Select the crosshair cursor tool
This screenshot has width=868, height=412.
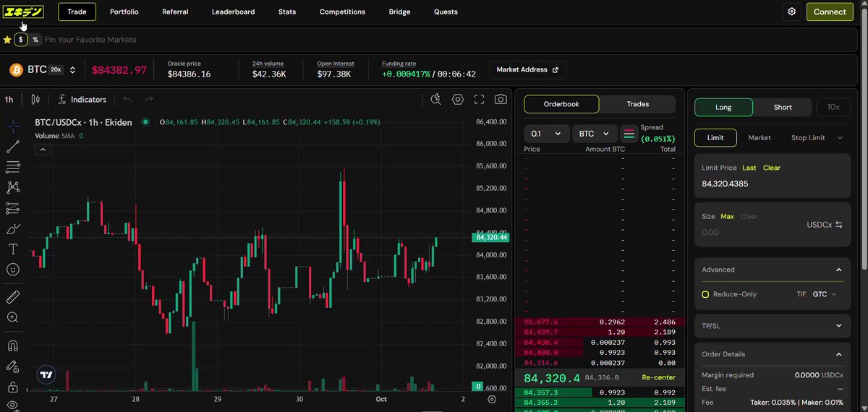(13, 126)
